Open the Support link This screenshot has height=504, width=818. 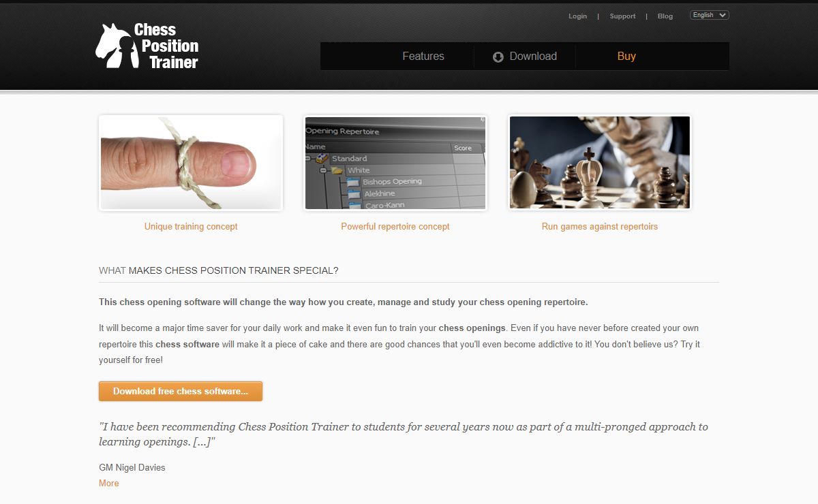(622, 16)
